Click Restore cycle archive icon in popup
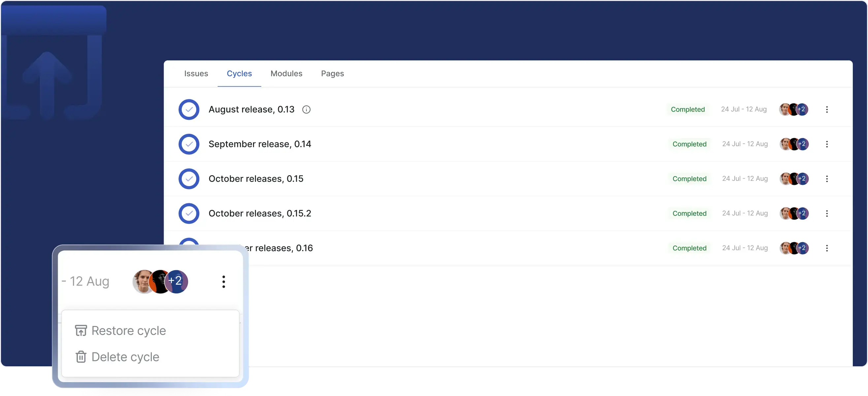Screen dimensions: 868x396 pos(81,331)
